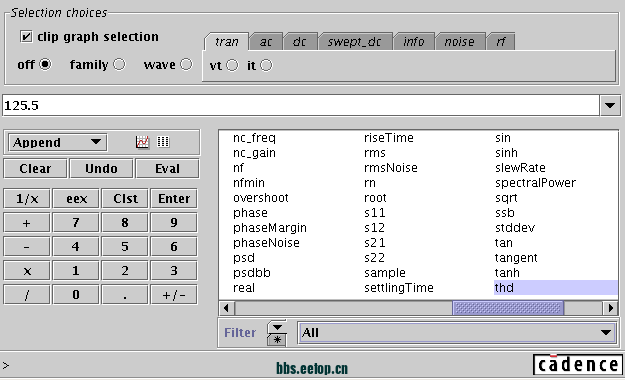Select the psd function
625x380 pixels.
point(244,258)
